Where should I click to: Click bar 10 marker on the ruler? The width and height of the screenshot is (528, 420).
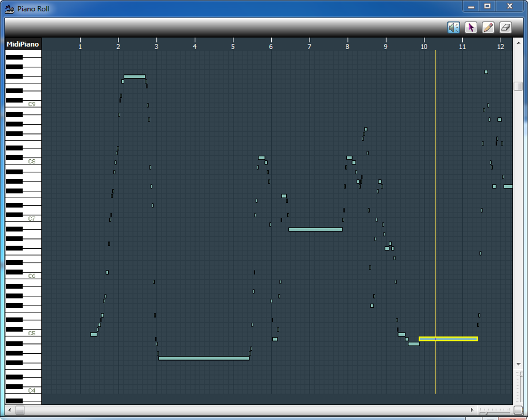point(424,47)
